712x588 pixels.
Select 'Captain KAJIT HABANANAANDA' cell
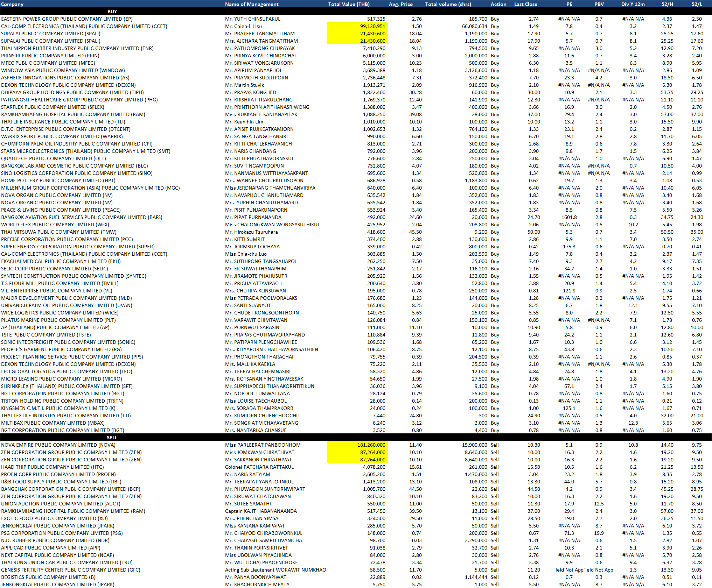point(261,511)
